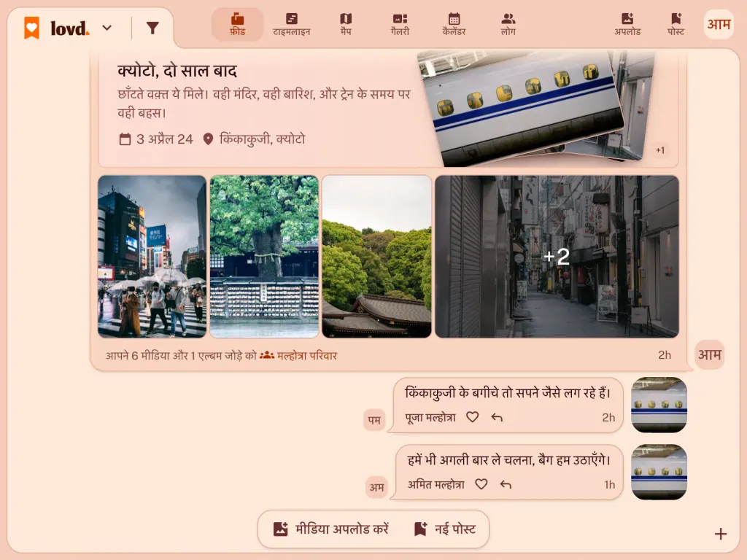Screen dimensions: 747x560
Task: Click the location text किंकाकुजी, क्योटो
Action: pos(262,139)
